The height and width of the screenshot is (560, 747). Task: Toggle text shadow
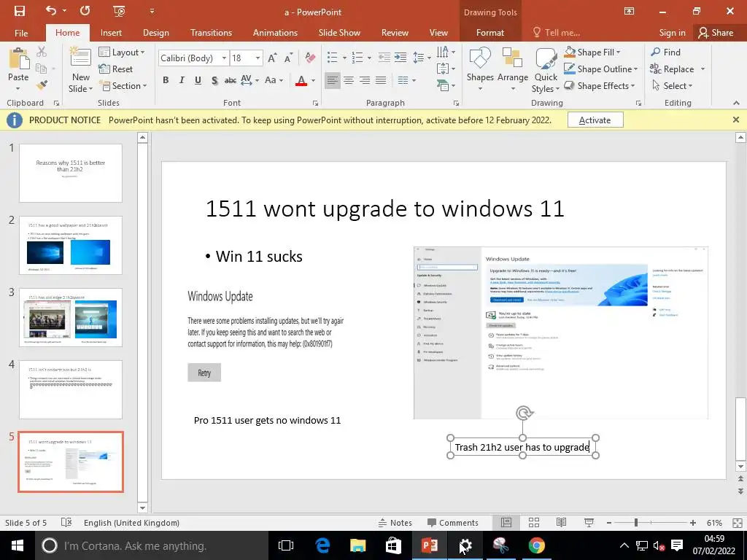tap(214, 80)
